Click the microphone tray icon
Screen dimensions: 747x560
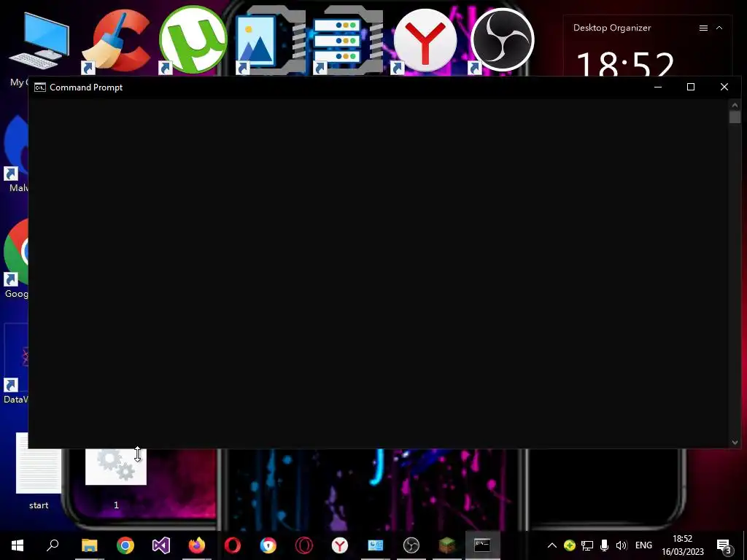coord(604,545)
